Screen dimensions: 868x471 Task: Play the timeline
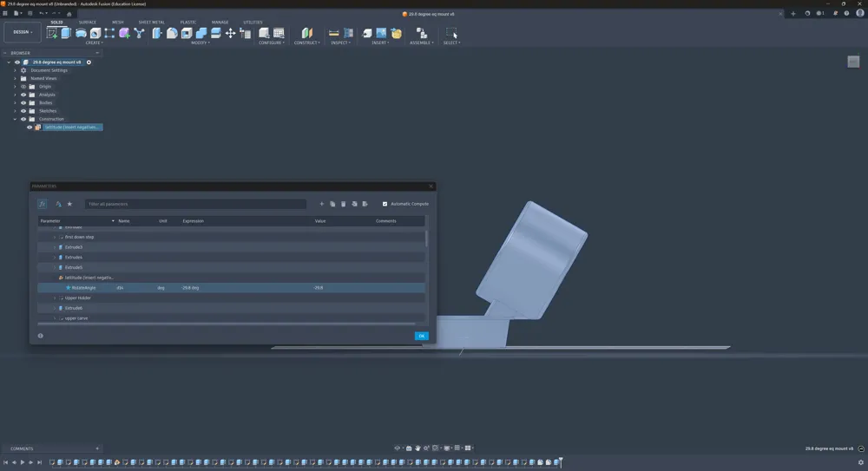[x=23, y=462]
